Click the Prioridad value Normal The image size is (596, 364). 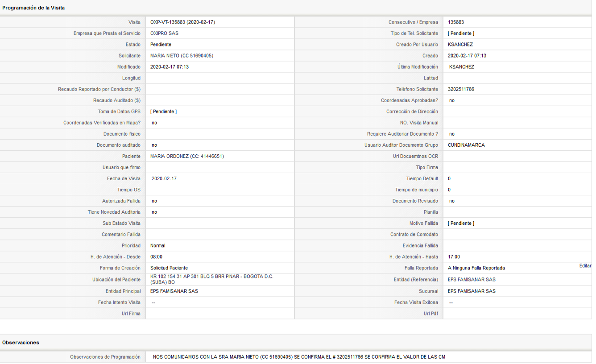point(158,245)
